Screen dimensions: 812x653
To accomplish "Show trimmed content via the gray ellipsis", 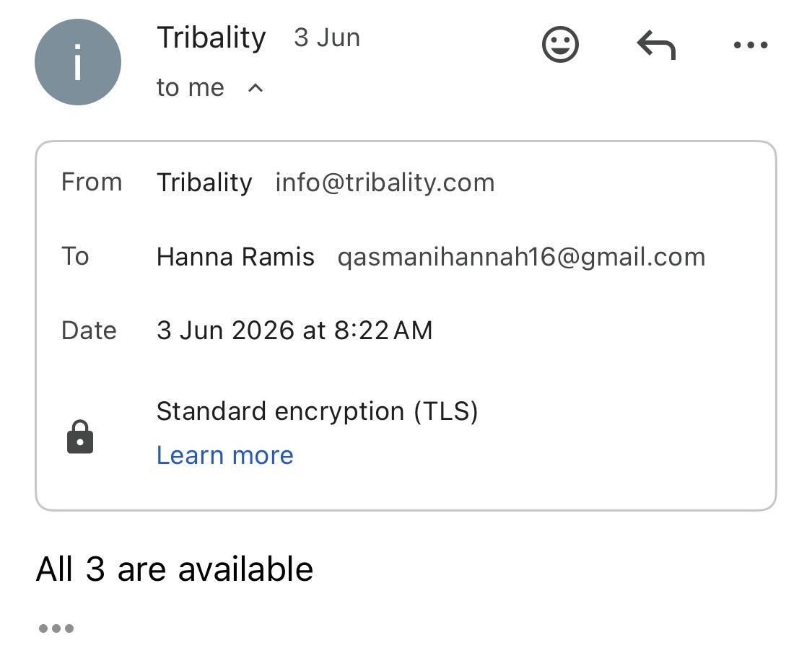I will [56, 628].
